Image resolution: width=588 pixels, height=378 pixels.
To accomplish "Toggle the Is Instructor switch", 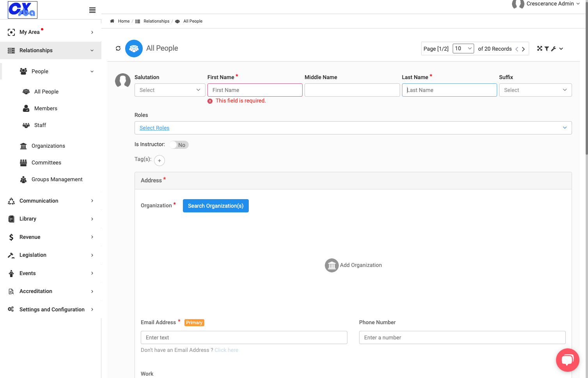I will coord(179,145).
